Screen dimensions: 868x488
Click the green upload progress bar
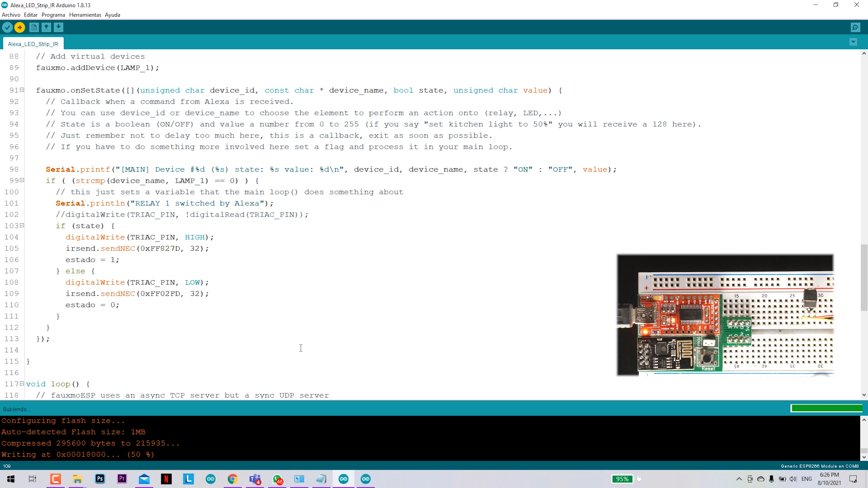(826, 408)
